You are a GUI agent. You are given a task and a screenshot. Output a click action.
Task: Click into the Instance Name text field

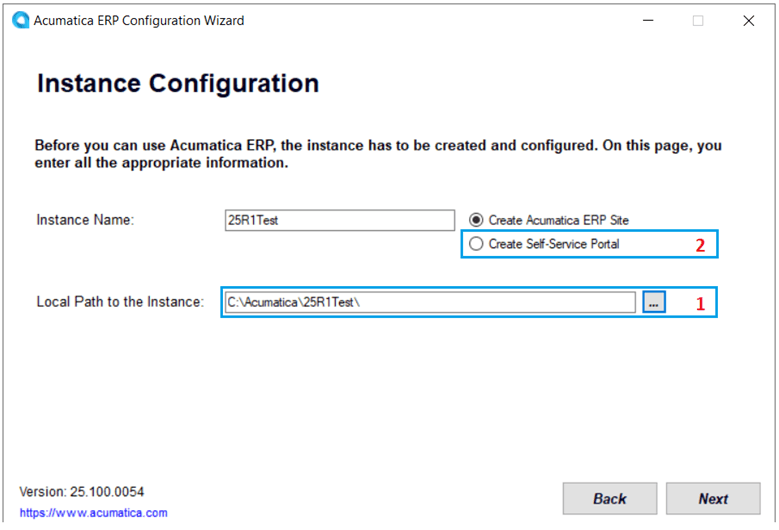pos(340,221)
